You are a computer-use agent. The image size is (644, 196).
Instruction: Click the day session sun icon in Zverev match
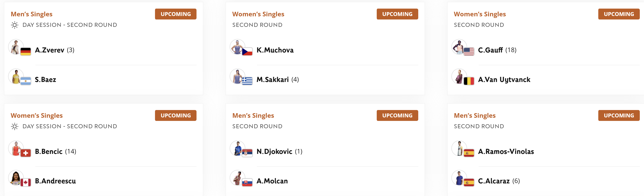(15, 25)
